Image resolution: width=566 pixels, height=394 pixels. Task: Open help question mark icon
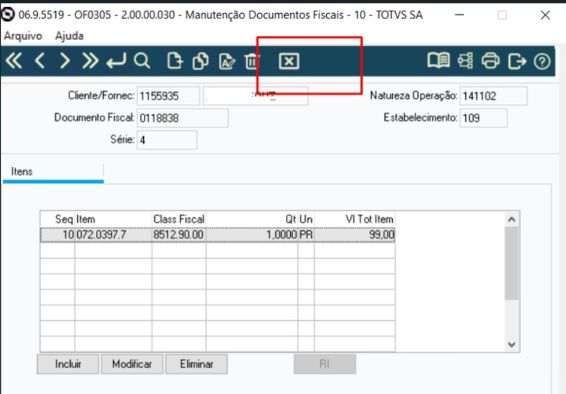[x=542, y=61]
